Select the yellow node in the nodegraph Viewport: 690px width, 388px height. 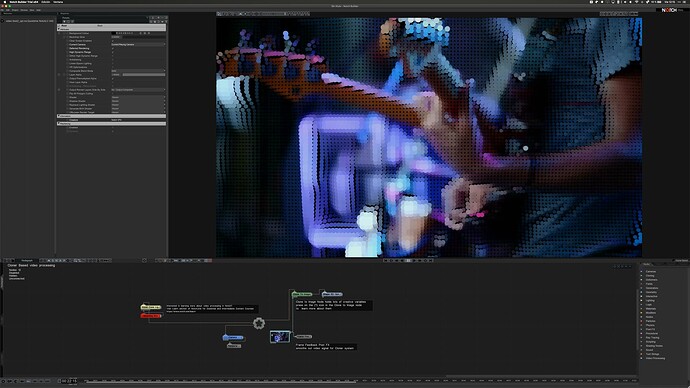[150, 307]
